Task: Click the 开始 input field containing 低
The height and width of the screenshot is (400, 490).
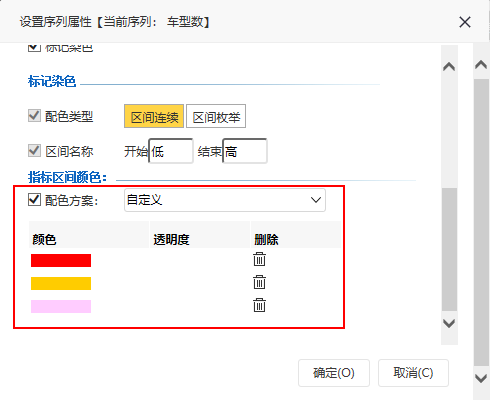Action: point(171,151)
